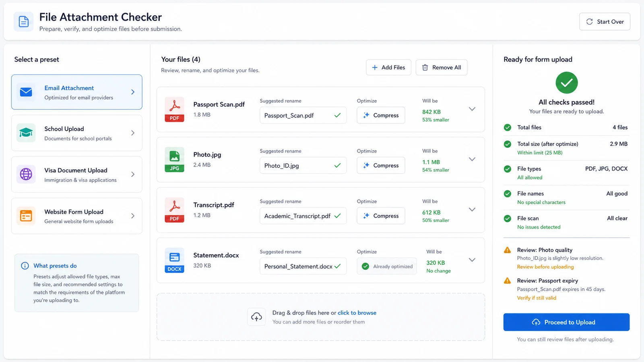Click the green checkmark in Photo_ID.jpg rename field
The height and width of the screenshot is (362, 644).
[337, 166]
